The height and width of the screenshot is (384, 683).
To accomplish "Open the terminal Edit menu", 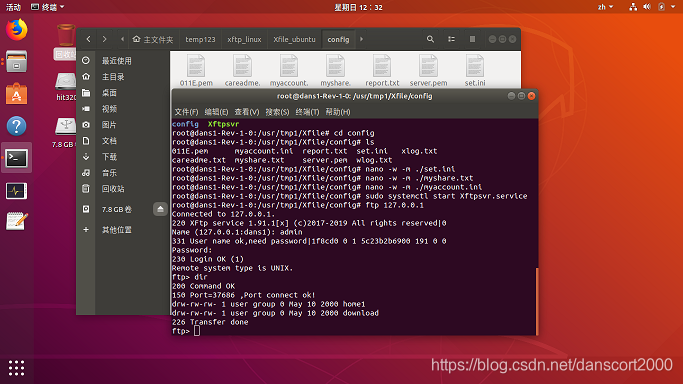I will [x=216, y=112].
